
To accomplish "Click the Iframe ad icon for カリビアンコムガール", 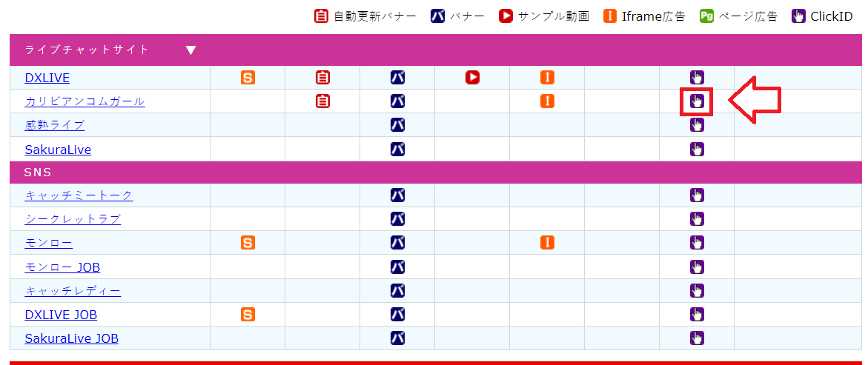I will pos(547,101).
